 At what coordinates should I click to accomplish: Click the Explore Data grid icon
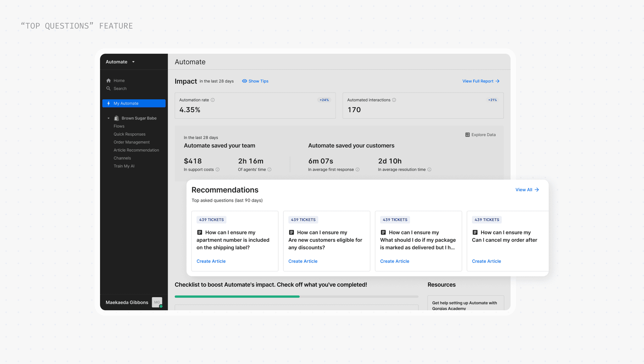(468, 135)
